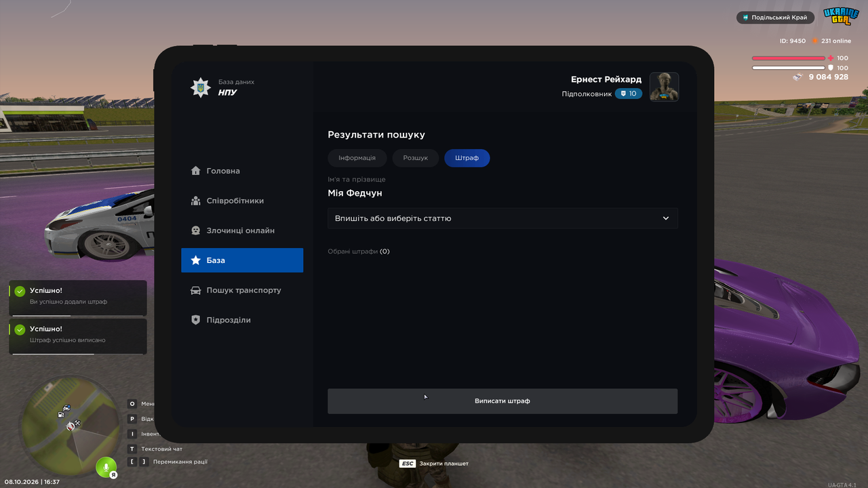Click the red health bar
This screenshot has width=868, height=488.
pyautogui.click(x=789, y=58)
